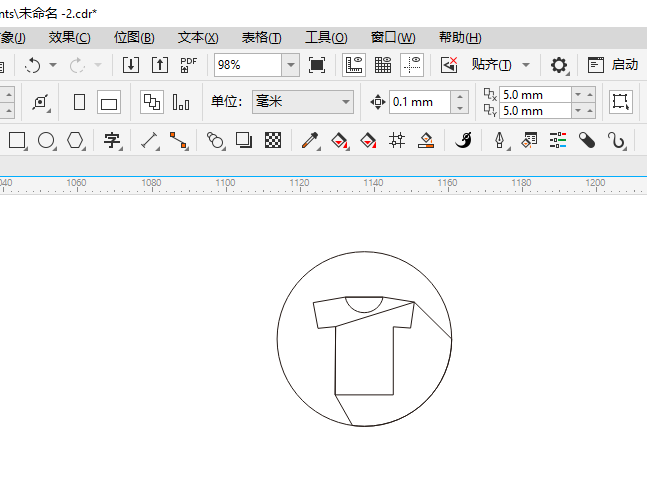Expand the zoom level dropdown arrow

[291, 65]
